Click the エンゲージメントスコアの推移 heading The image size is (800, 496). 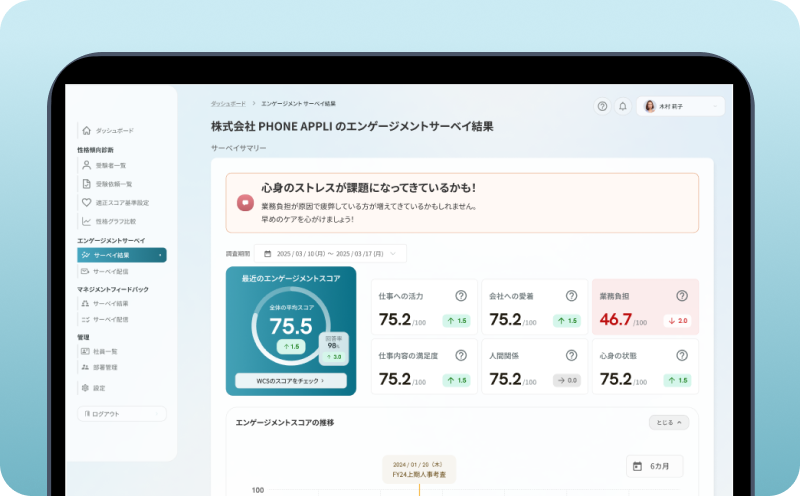pos(285,423)
